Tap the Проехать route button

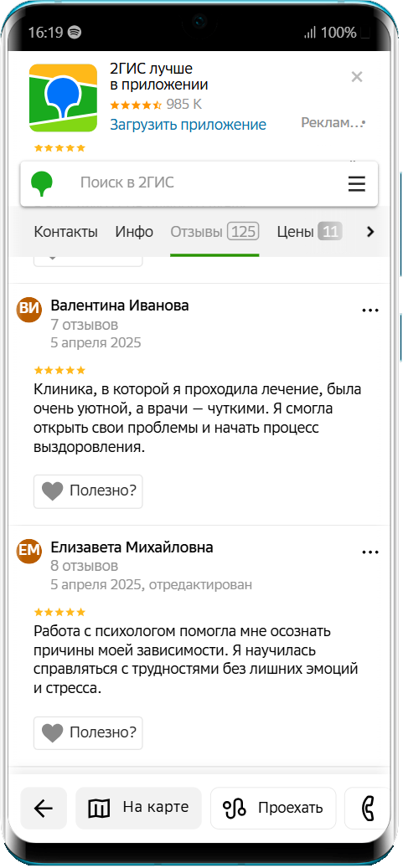pos(273,809)
